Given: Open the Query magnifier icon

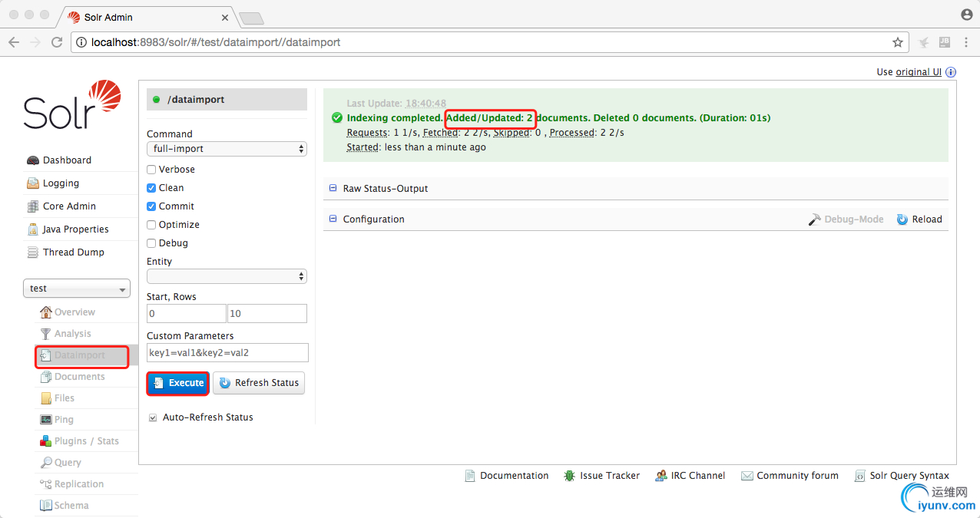Looking at the screenshot, I should pyautogui.click(x=46, y=463).
